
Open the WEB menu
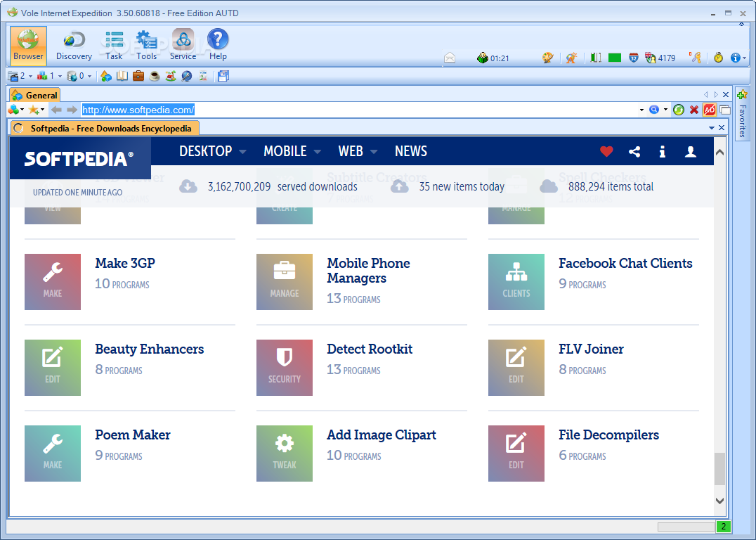click(358, 151)
